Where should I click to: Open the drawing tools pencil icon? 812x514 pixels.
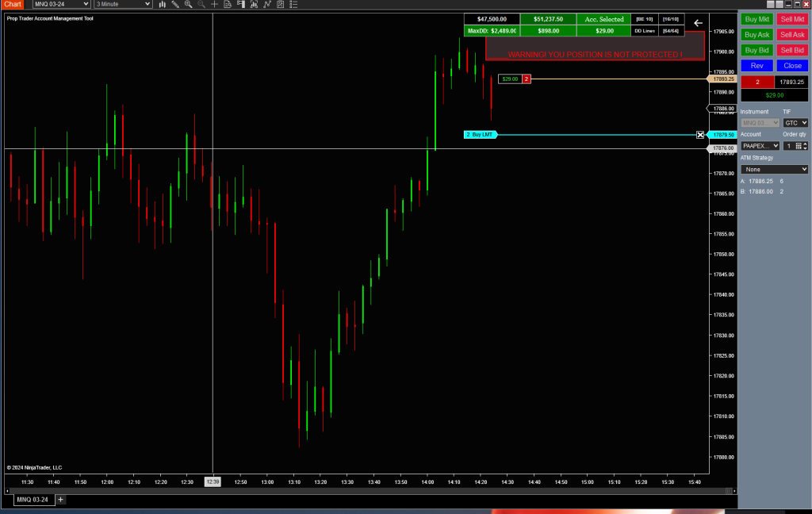coord(175,5)
